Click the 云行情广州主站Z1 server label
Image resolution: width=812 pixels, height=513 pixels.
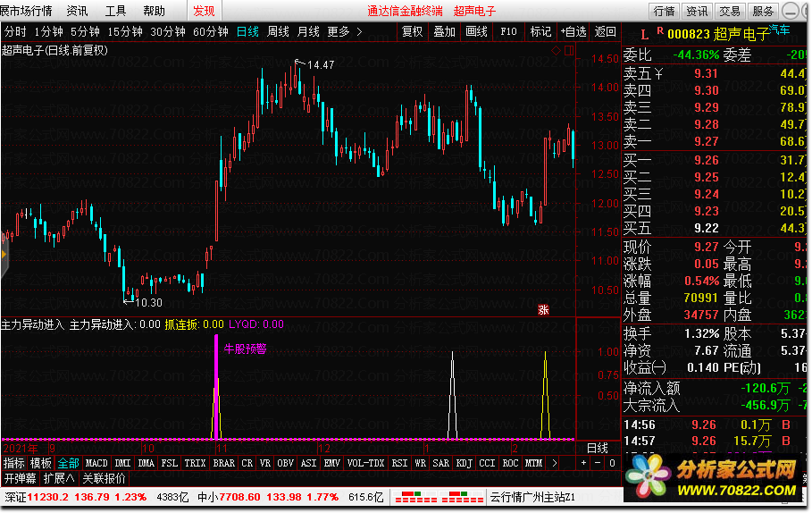[532, 498]
